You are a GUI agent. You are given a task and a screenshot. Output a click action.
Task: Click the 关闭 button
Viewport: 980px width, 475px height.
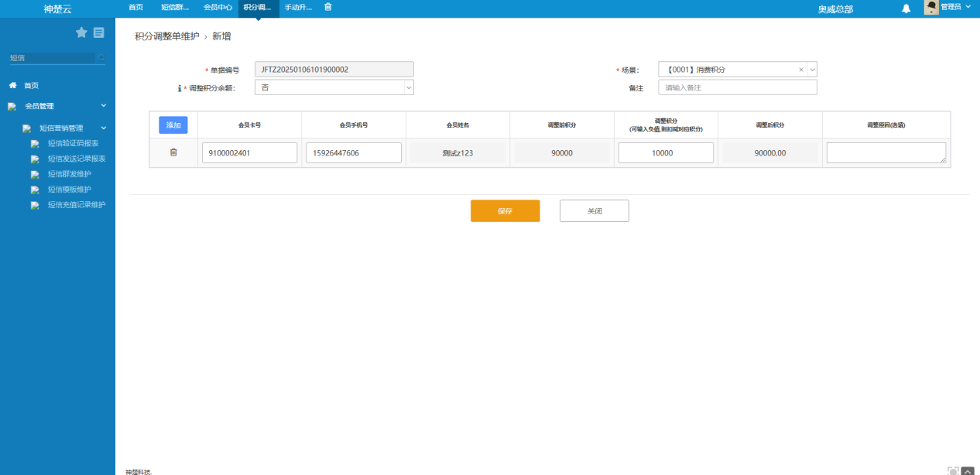[595, 210]
